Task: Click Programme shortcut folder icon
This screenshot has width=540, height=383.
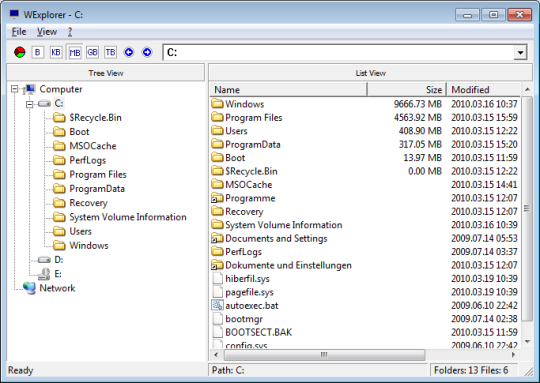Action: [217, 198]
